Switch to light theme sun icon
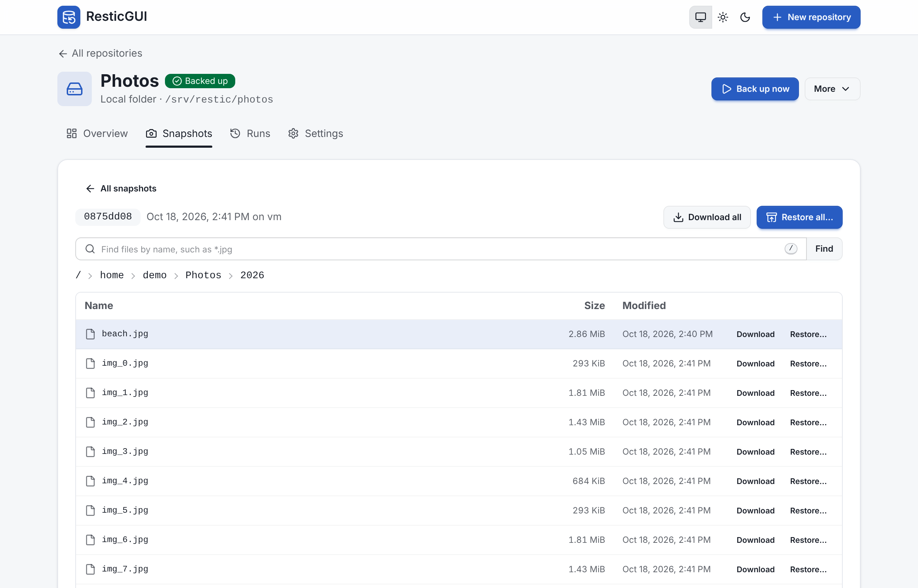 coord(723,17)
